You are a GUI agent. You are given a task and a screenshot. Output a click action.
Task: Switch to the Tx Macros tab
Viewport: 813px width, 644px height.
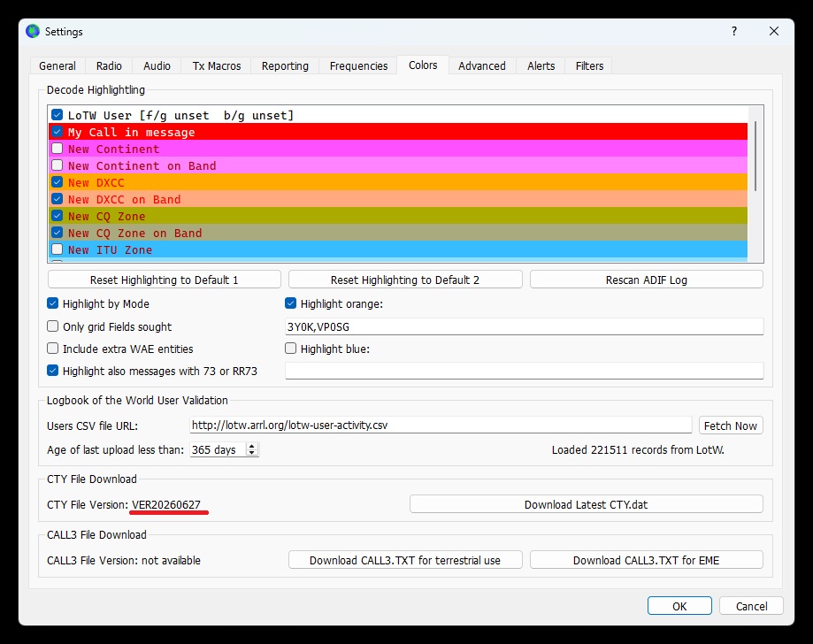pos(217,65)
